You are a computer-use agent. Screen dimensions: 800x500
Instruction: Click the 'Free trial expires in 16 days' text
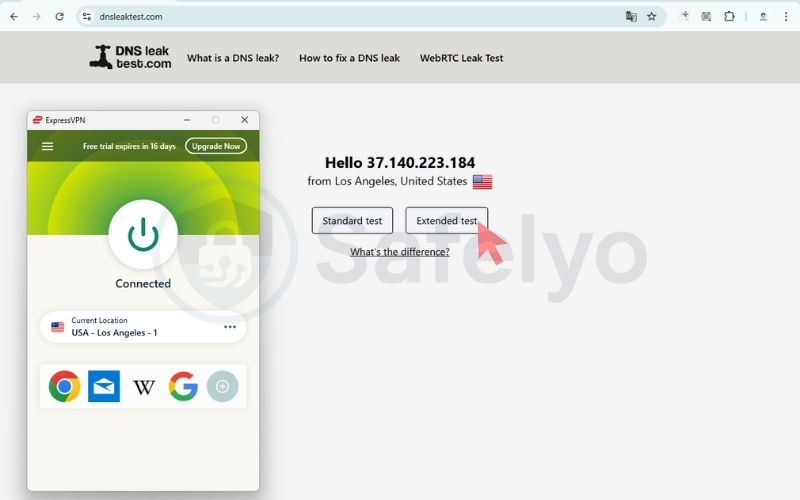coord(129,146)
